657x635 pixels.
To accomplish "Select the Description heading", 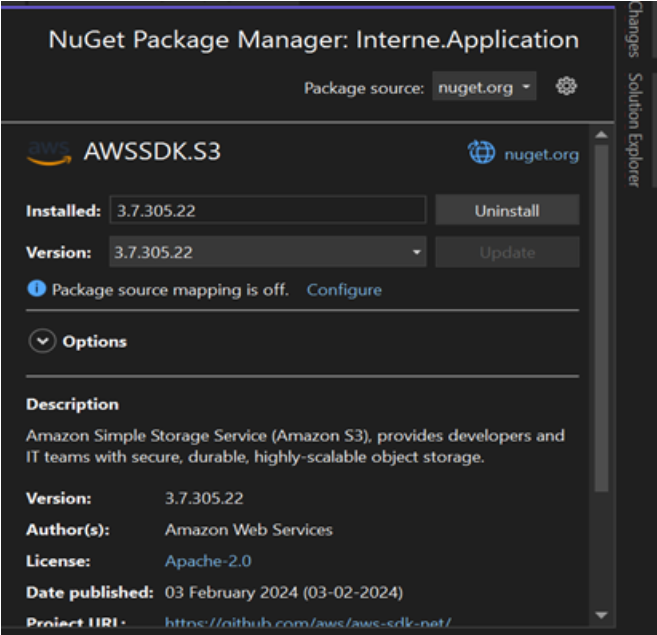I will 72,404.
